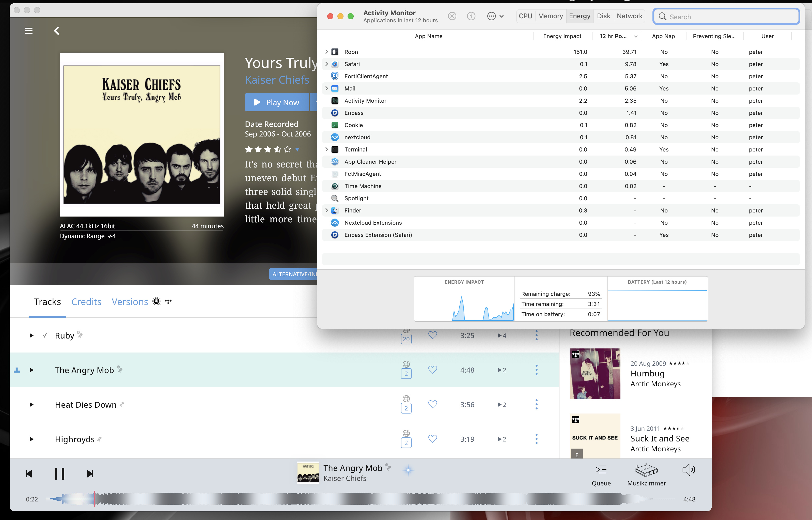Play Highroyds track arrow

click(32, 439)
